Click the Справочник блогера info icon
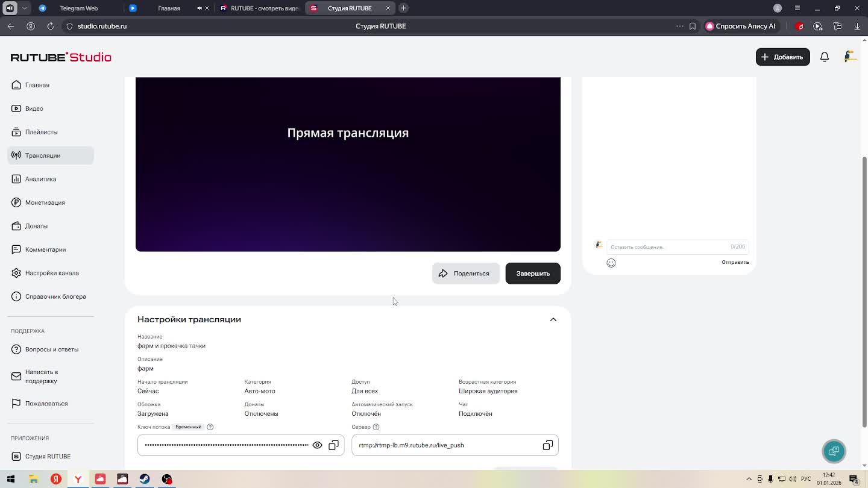The image size is (868, 488). (16, 296)
